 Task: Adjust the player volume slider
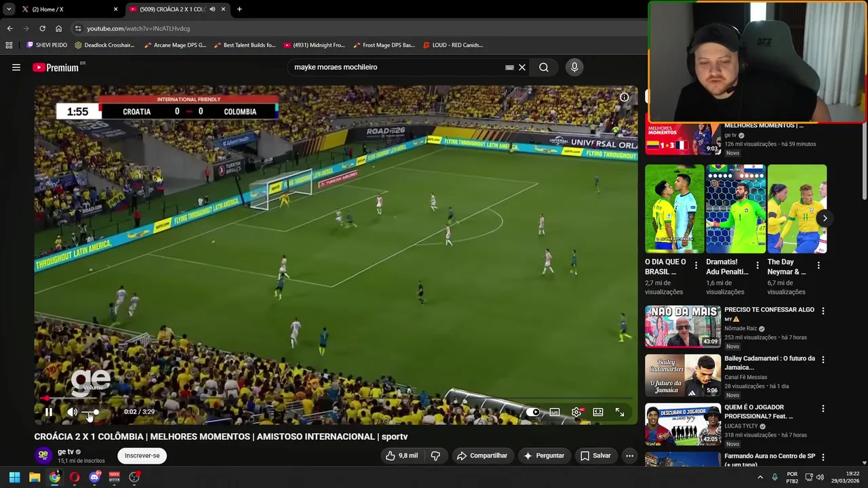[90, 412]
